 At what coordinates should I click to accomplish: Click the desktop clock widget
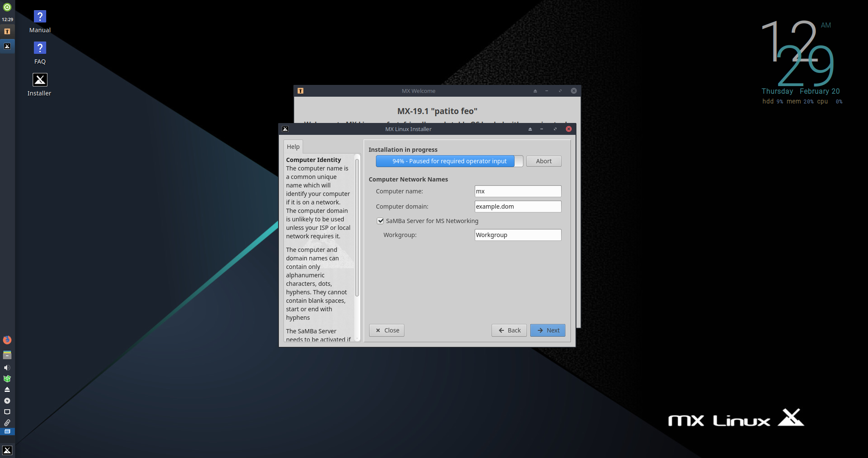798,53
